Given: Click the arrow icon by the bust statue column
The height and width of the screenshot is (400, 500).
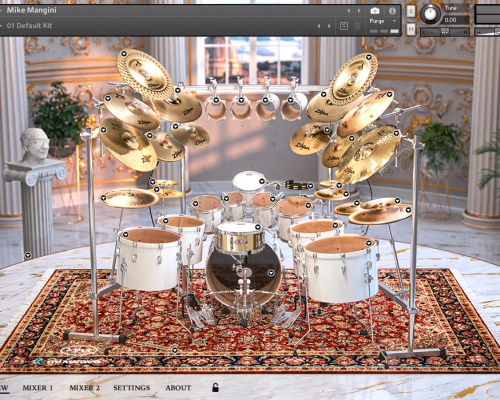Looking at the screenshot, I should 28,255.
